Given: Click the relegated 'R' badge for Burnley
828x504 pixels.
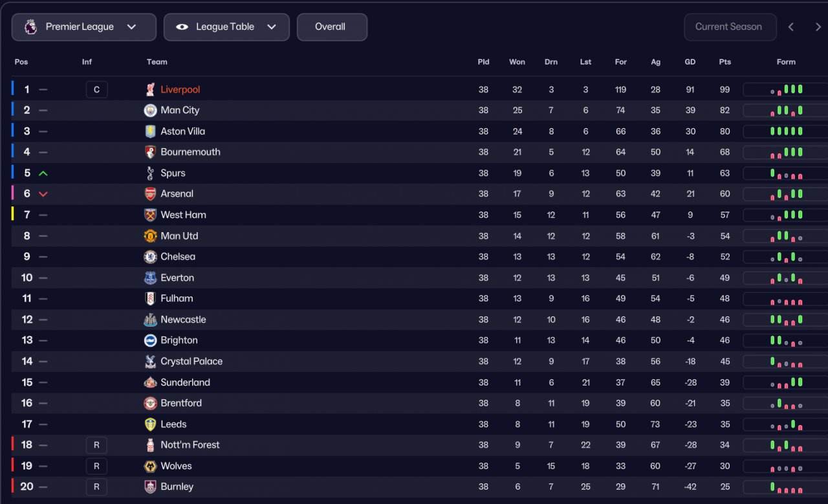Looking at the screenshot, I should pos(96,487).
